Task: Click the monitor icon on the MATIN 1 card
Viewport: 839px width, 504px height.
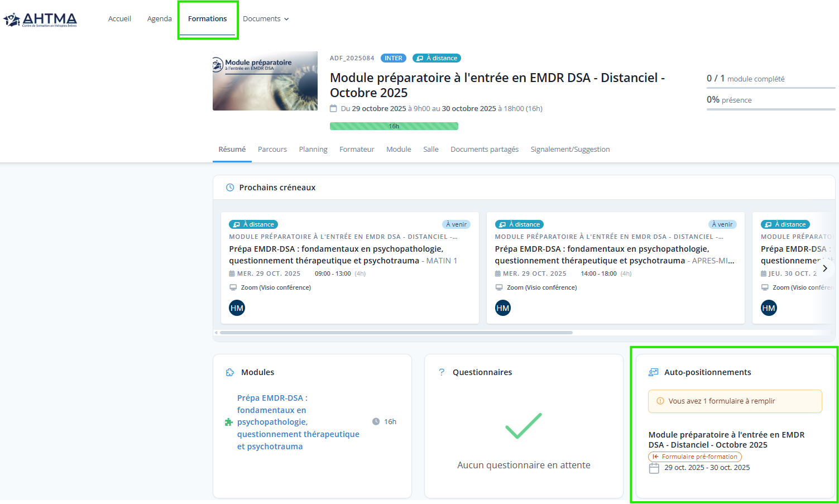Action: pos(233,287)
